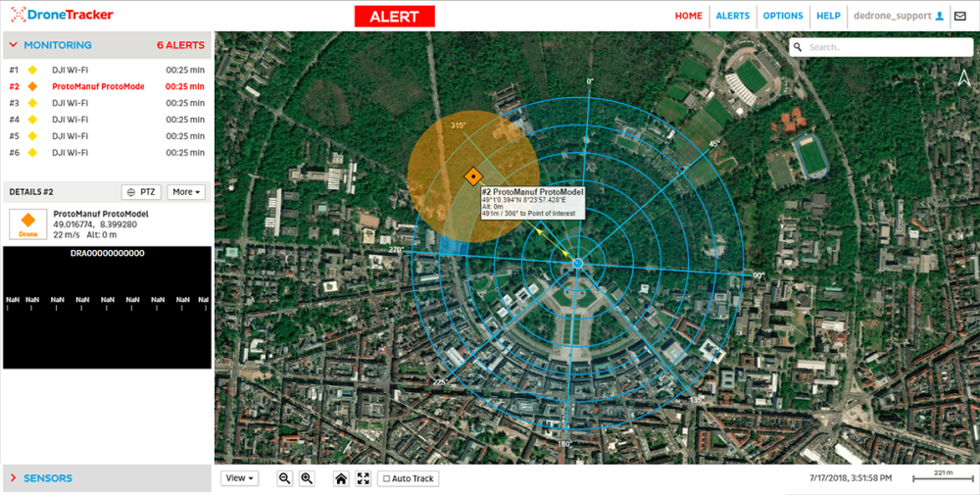Open the Options menu
This screenshot has width=980, height=495.
(783, 16)
